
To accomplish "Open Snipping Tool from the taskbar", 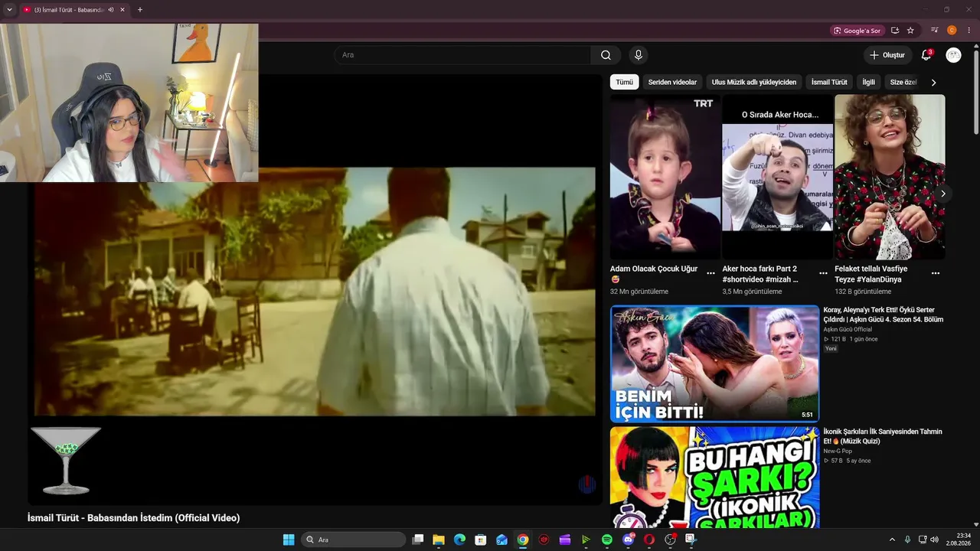I will pos(691,540).
